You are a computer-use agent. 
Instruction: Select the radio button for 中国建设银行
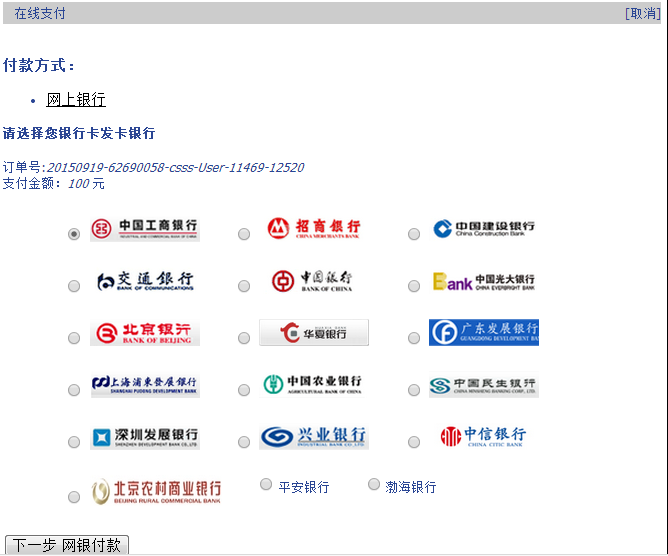click(414, 234)
